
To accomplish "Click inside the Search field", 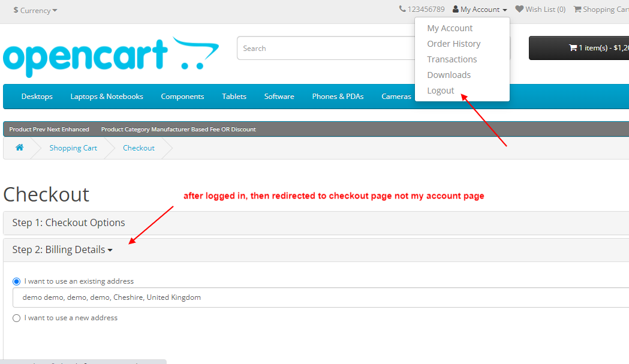I will click(326, 48).
